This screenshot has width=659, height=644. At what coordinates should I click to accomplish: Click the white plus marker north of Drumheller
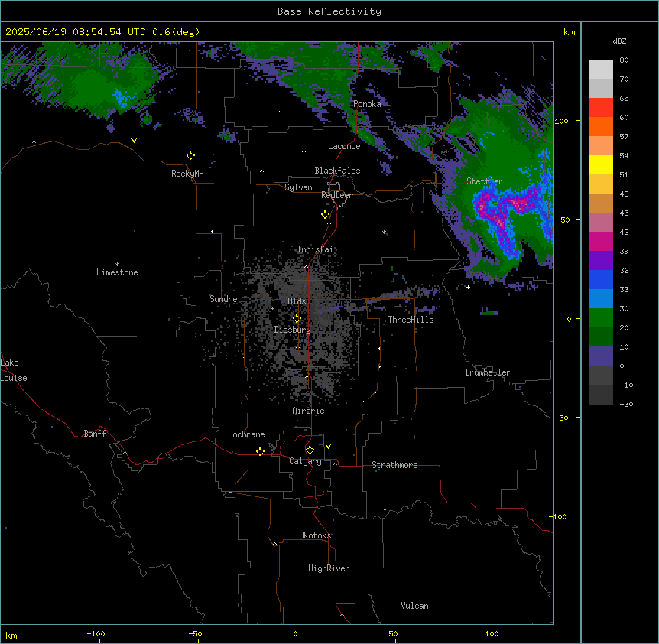click(468, 287)
